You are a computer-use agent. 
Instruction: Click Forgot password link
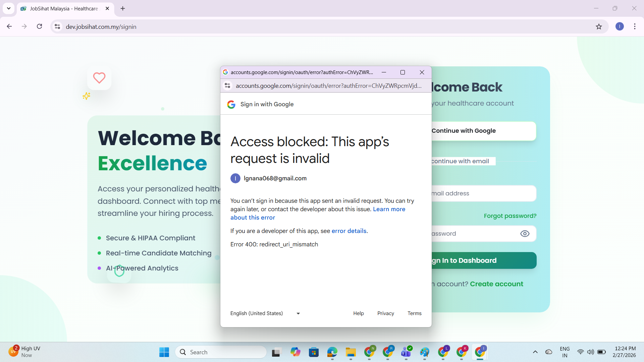(x=510, y=216)
